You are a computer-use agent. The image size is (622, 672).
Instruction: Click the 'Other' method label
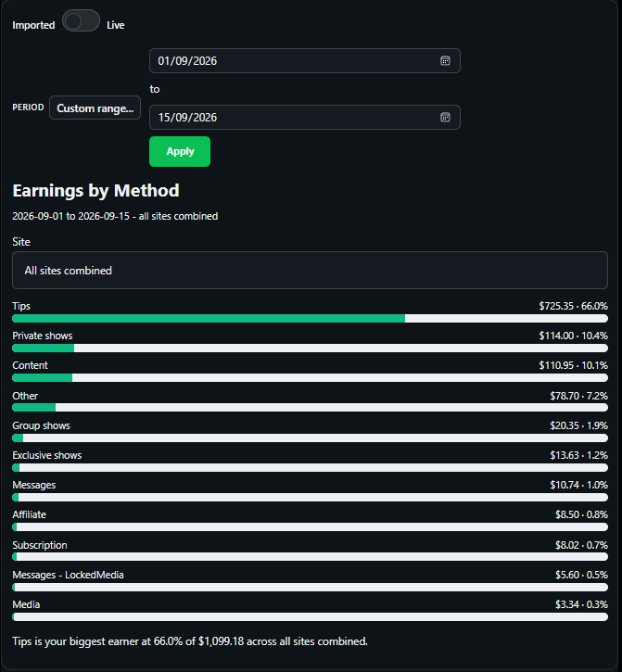(x=25, y=396)
